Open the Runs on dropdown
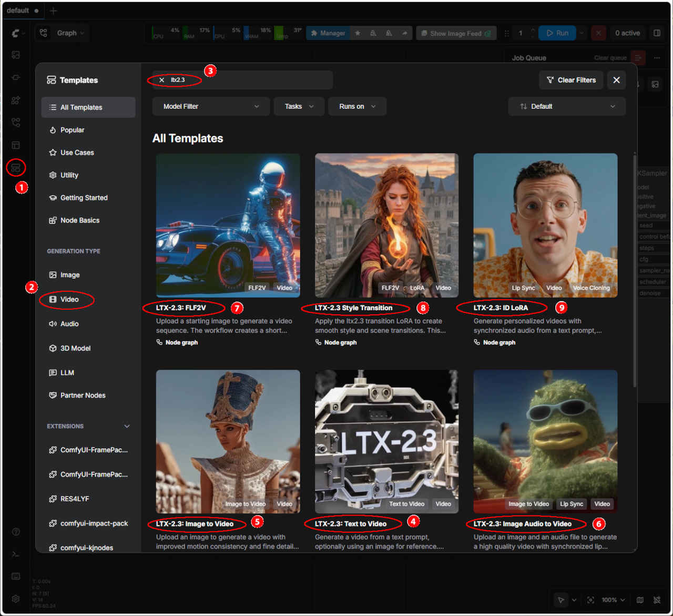This screenshot has height=616, width=673. 358,106
